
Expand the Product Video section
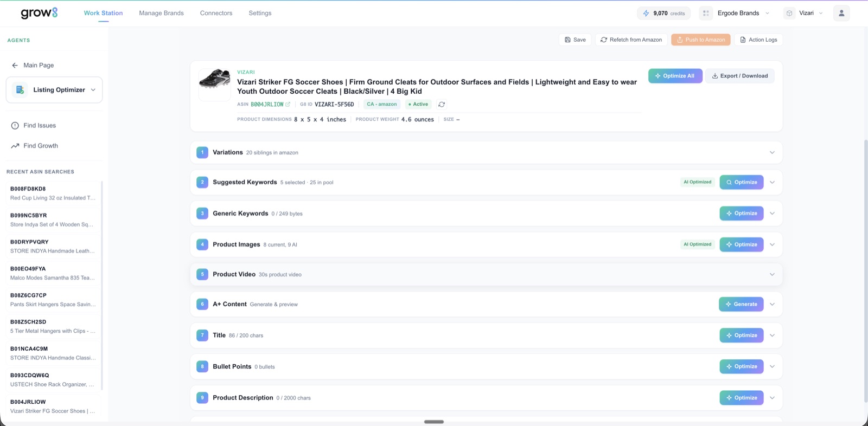[772, 274]
